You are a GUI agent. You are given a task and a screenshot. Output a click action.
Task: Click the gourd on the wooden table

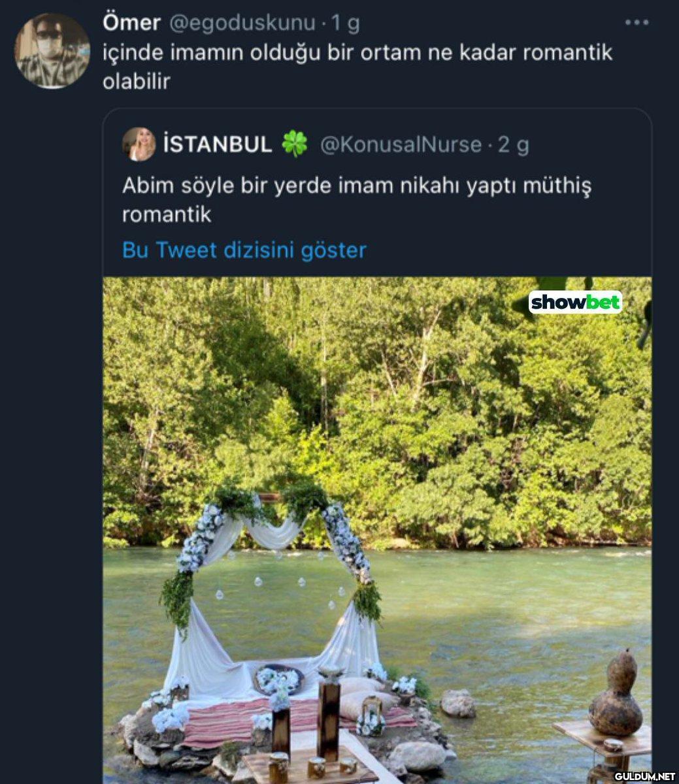[x=615, y=694]
